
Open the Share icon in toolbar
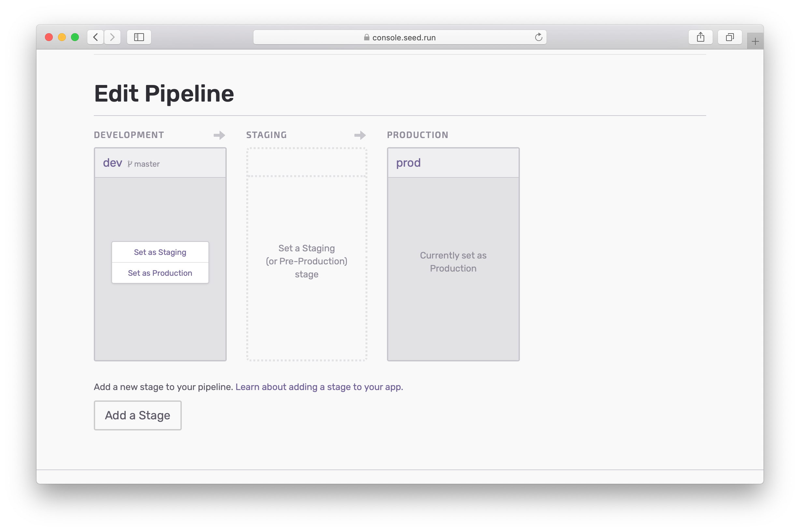click(x=700, y=37)
